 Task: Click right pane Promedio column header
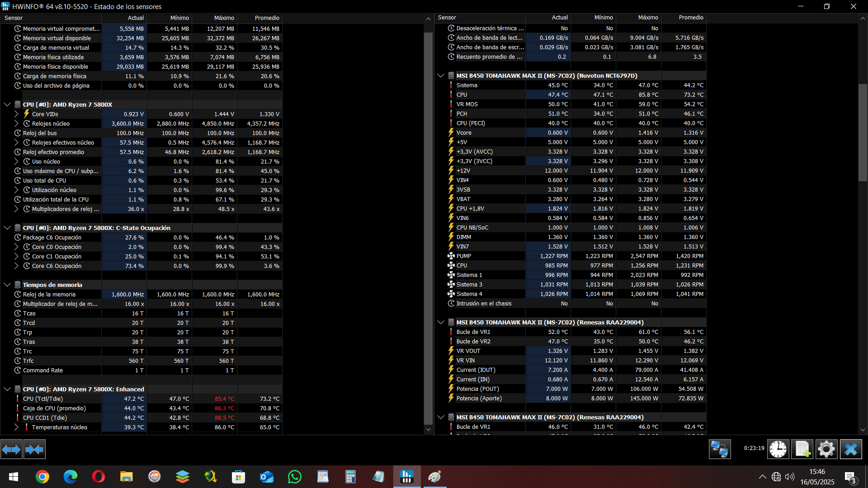coord(684,18)
